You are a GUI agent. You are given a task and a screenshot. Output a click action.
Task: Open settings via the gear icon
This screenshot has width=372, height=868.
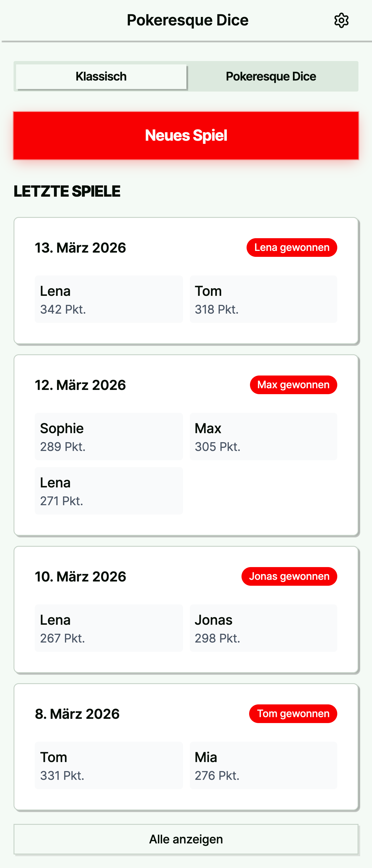pyautogui.click(x=341, y=21)
